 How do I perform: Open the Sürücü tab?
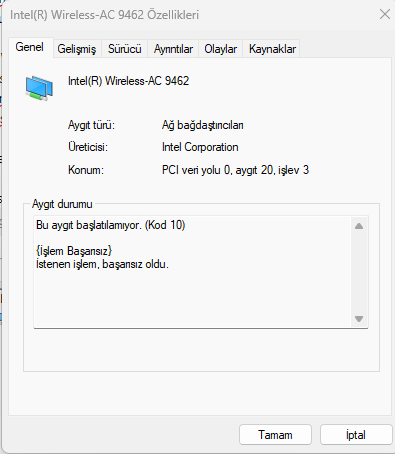point(125,49)
